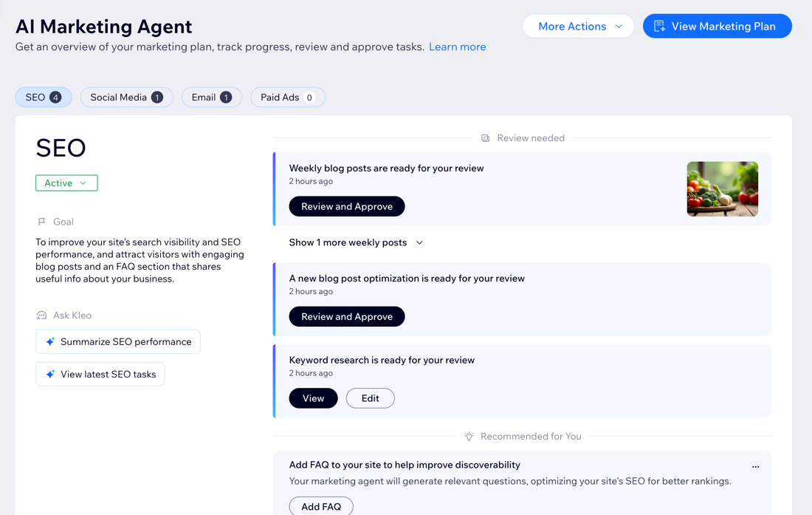Follow the Learn more link
The width and height of the screenshot is (812, 515).
click(x=457, y=47)
